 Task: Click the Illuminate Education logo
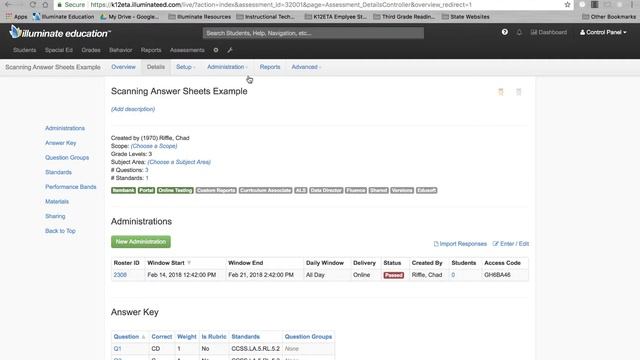point(60,32)
